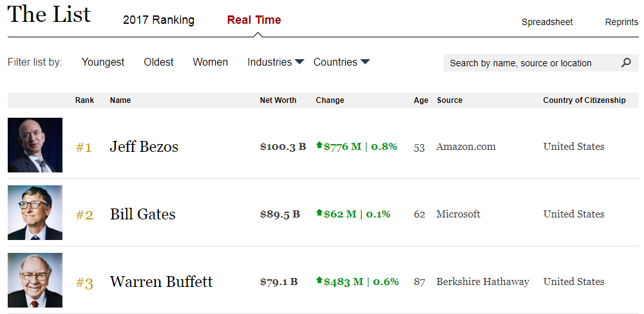Filter the list by Women
Screen dimensions: 644x314
210,62
